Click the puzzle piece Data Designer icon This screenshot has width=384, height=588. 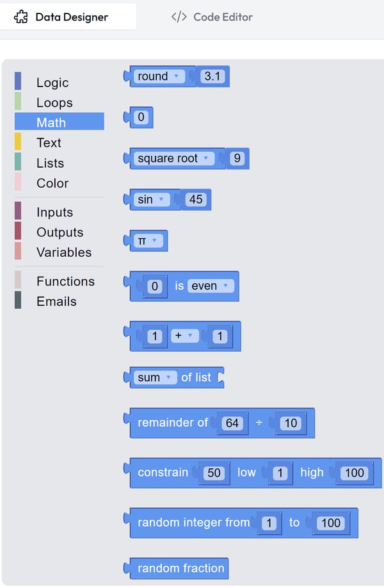(x=20, y=17)
